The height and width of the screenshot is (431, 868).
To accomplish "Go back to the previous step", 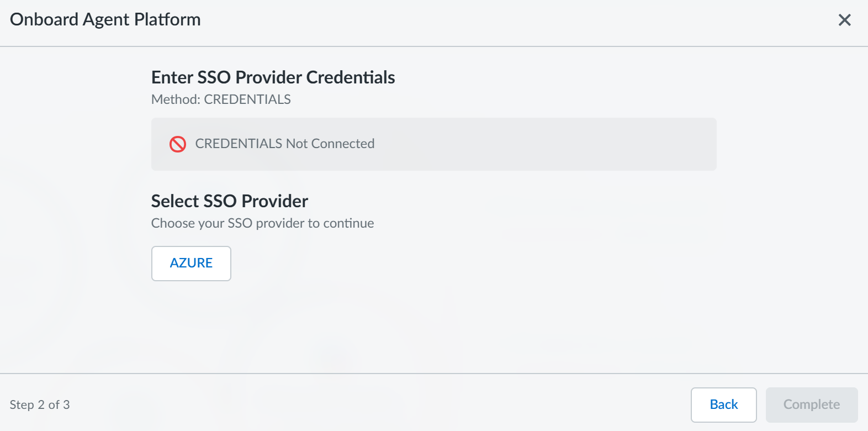I will pos(723,404).
